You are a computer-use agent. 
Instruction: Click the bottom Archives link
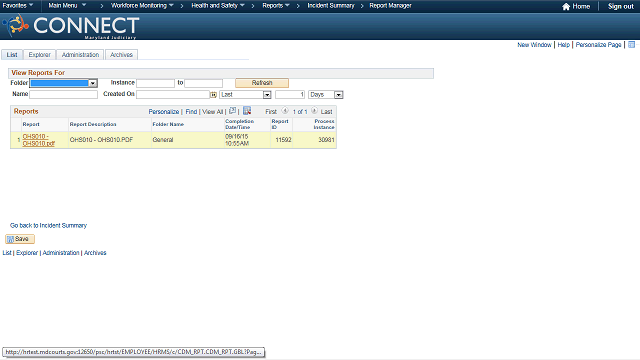(x=95, y=253)
